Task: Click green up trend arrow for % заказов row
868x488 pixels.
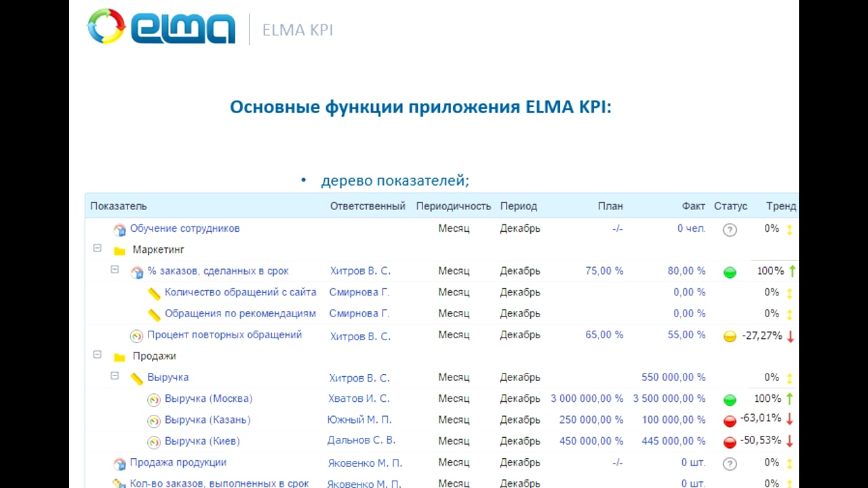Action: 792,271
